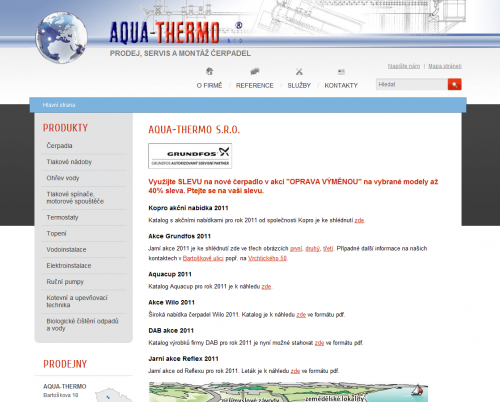Click the PRODEJNY sidebar heading
The width and height of the screenshot is (500, 402).
[x=65, y=364]
